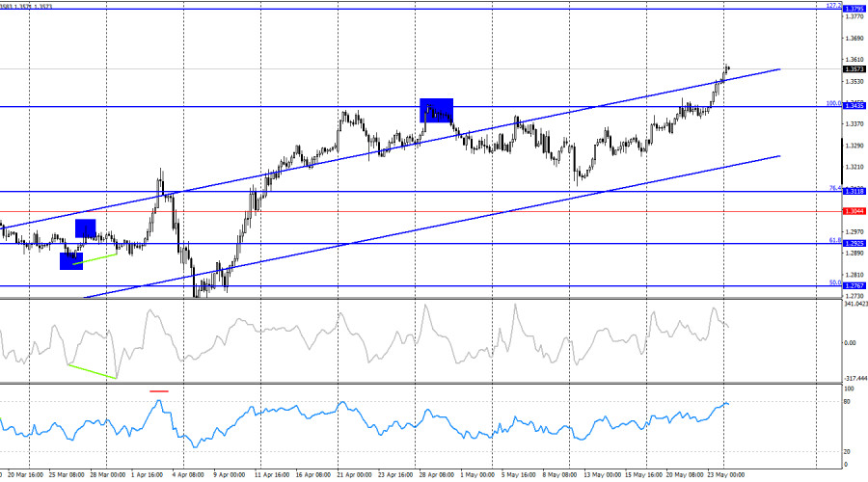Click the -317.444 indicator scale value
This screenshot has width=868, height=482.
tap(855, 379)
